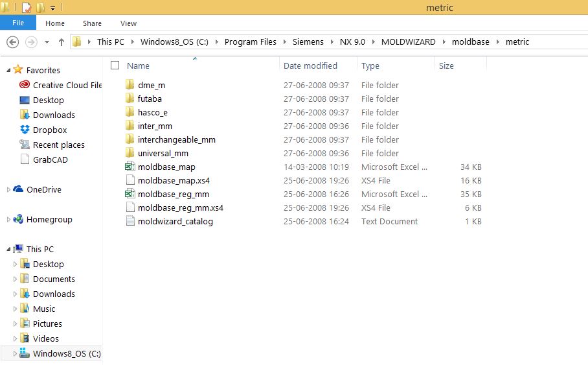Select the futaba folder icon
The height and width of the screenshot is (365, 588).
coord(130,99)
